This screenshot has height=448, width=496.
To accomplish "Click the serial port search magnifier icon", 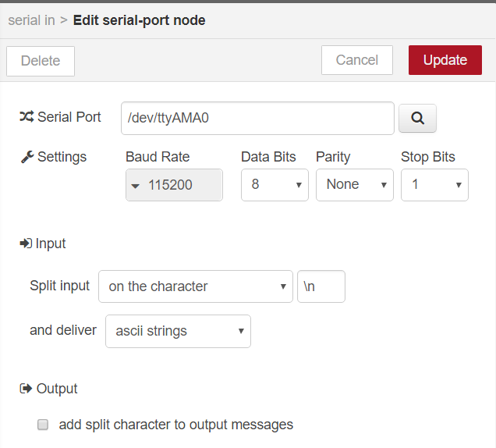I will tap(417, 118).
